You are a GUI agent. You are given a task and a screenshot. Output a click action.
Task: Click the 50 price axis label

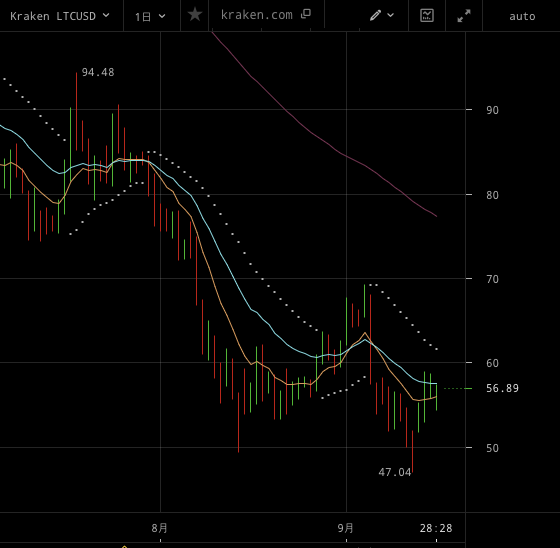tap(492, 448)
